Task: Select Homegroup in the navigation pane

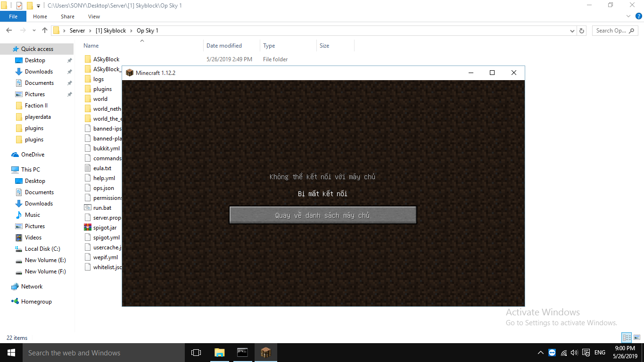Action: coord(37,302)
